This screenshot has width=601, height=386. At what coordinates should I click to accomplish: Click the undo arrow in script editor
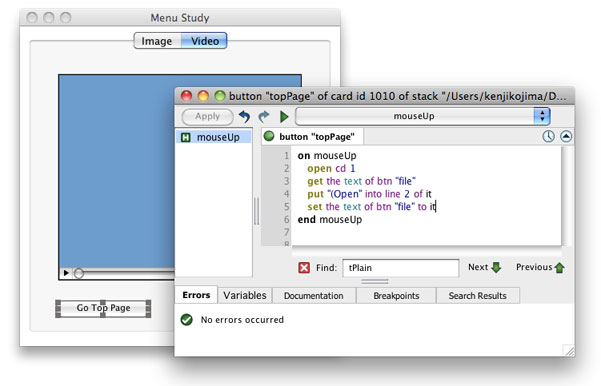click(x=244, y=117)
